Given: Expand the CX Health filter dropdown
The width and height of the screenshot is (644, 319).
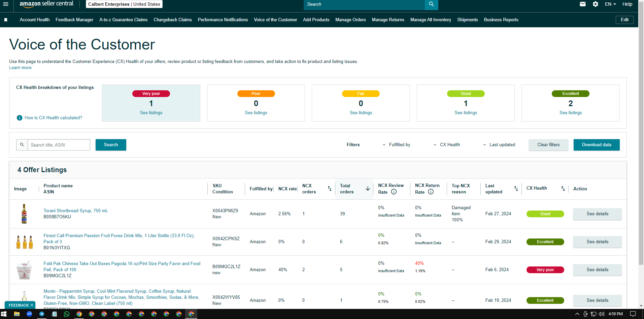Looking at the screenshot, I should [x=447, y=145].
